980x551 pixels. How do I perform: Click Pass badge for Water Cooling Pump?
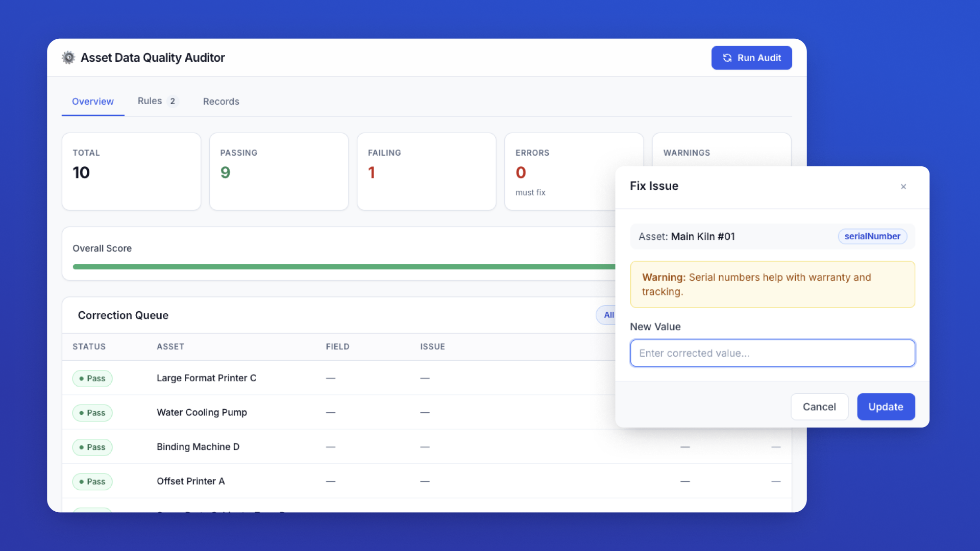click(x=92, y=413)
